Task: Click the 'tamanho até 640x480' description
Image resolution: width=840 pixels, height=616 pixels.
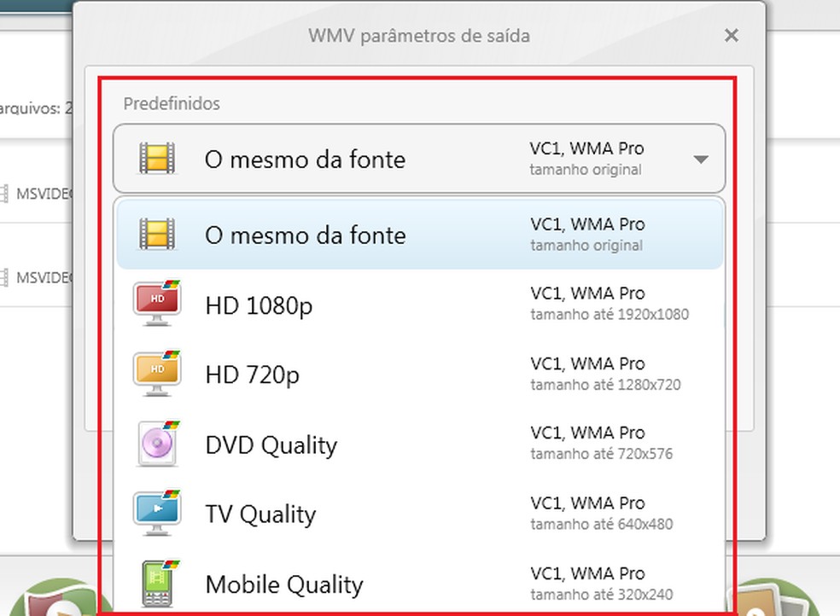Action: [x=601, y=524]
